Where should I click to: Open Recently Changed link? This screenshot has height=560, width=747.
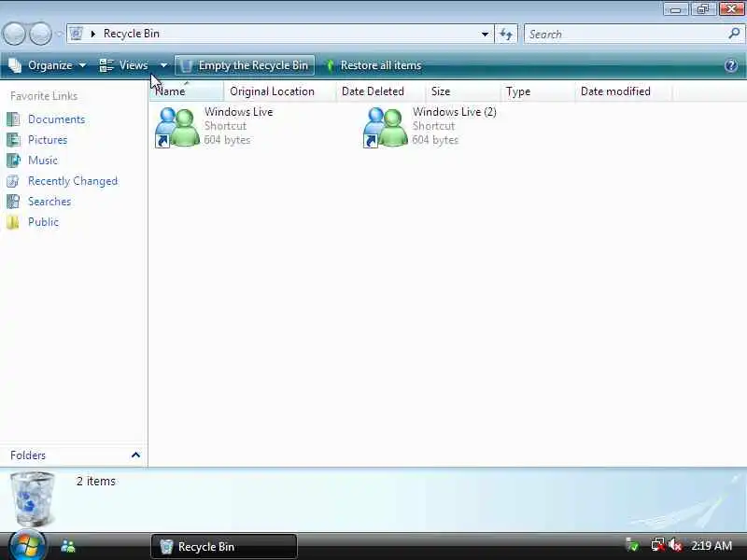point(73,181)
